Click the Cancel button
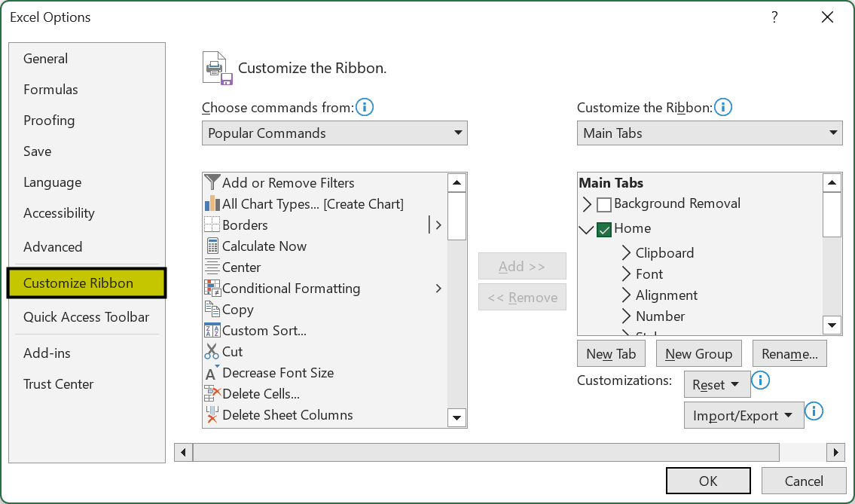 click(804, 481)
